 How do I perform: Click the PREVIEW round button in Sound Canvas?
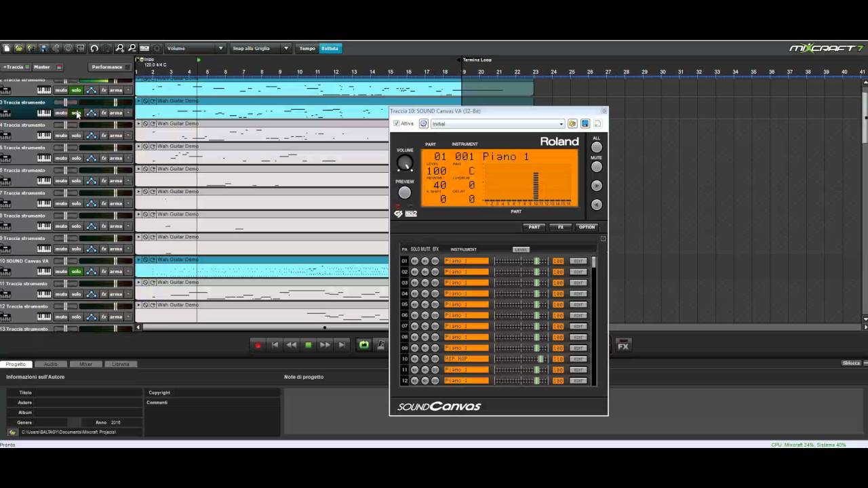pos(405,192)
